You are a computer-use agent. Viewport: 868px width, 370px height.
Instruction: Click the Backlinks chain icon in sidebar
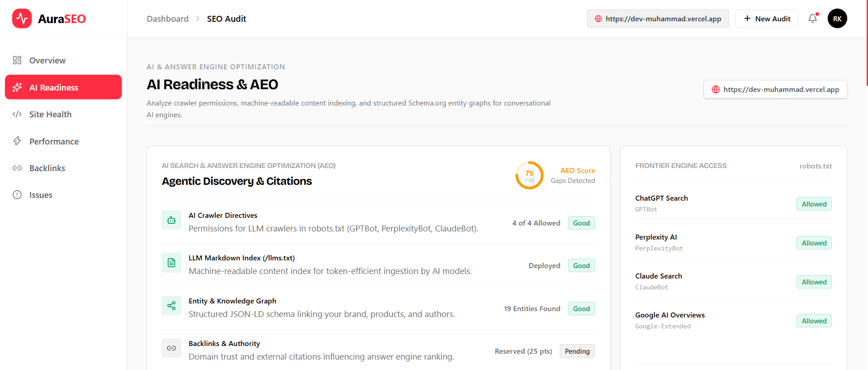tap(17, 168)
